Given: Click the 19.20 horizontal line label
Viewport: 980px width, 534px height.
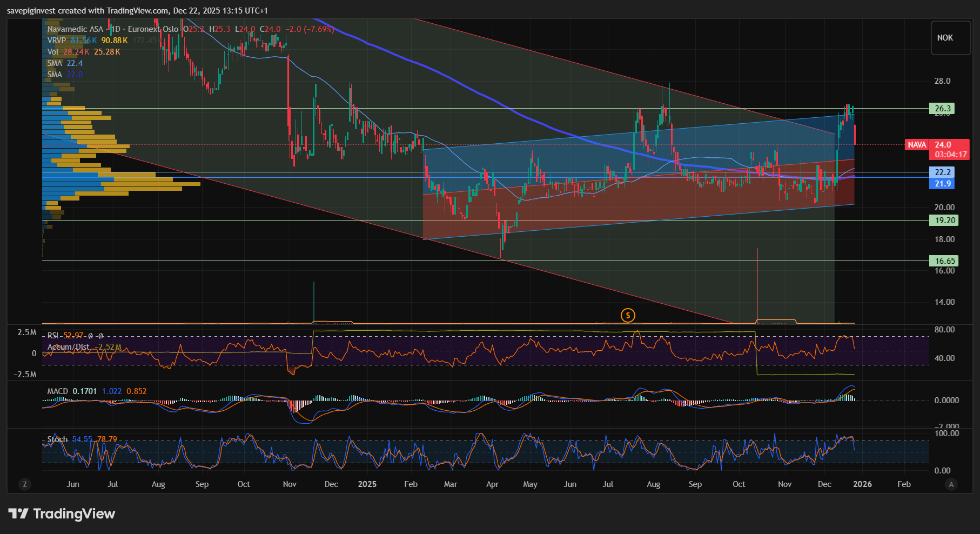Looking at the screenshot, I should 944,221.
